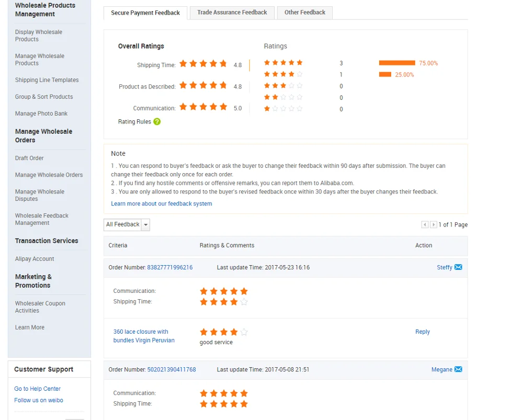The image size is (523, 420).
Task: Go to the previous page arrow
Action: point(425,225)
